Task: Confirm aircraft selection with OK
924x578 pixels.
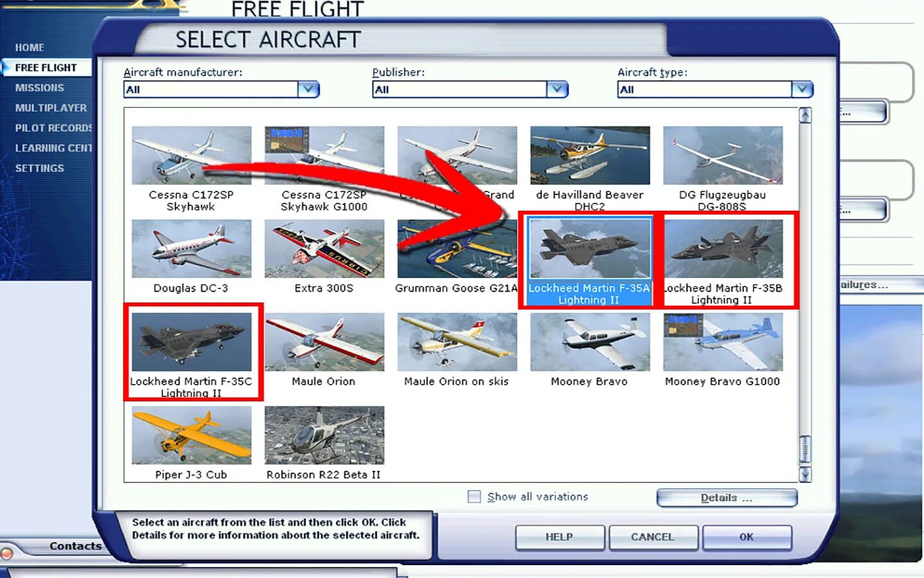Action: point(747,537)
